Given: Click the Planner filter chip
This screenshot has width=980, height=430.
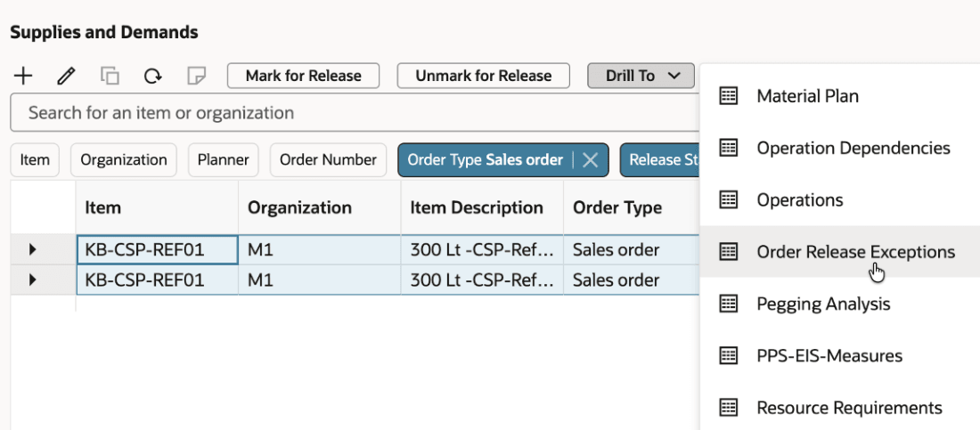Looking at the screenshot, I should [x=223, y=160].
